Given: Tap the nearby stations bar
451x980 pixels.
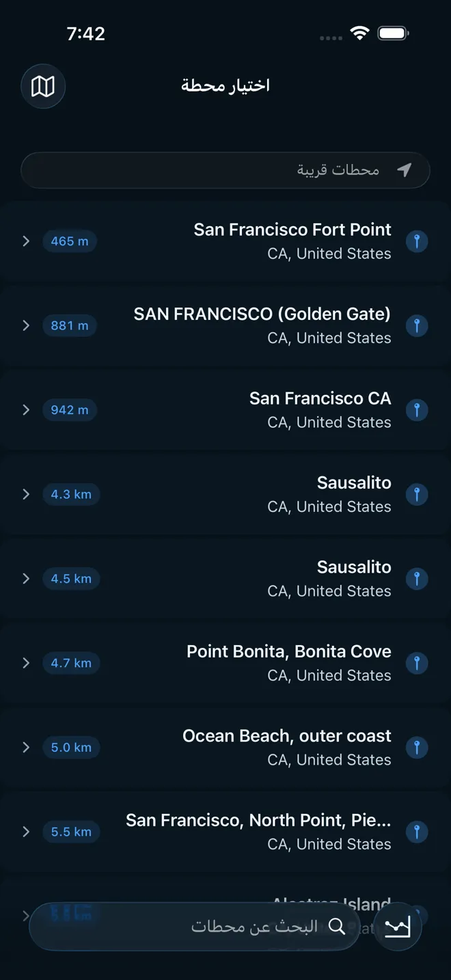Looking at the screenshot, I should pos(225,170).
